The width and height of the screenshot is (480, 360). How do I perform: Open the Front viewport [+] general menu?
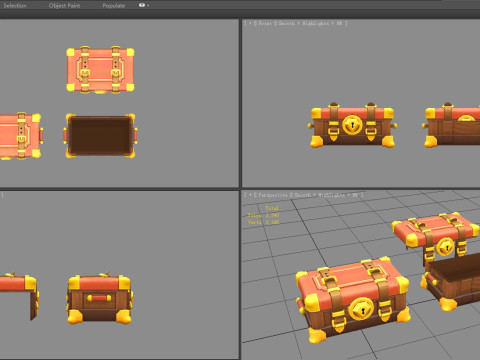tap(250, 23)
